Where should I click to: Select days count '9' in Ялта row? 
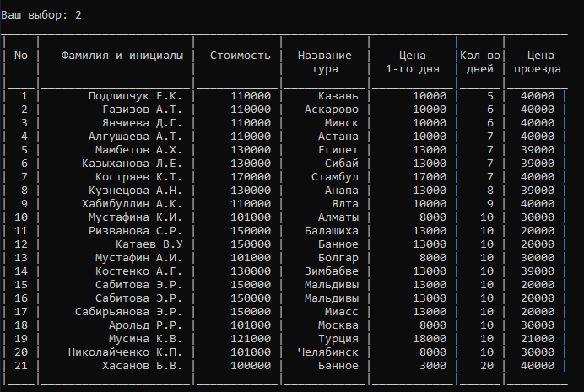tap(490, 204)
